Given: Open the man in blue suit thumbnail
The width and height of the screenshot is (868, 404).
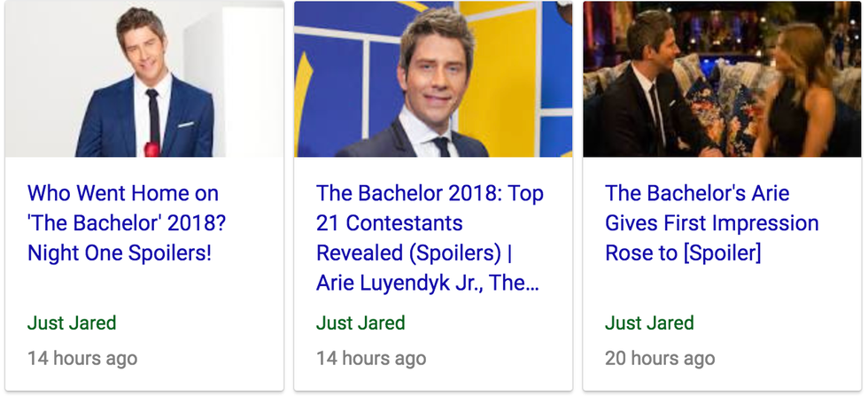Looking at the screenshot, I should coord(144,80).
